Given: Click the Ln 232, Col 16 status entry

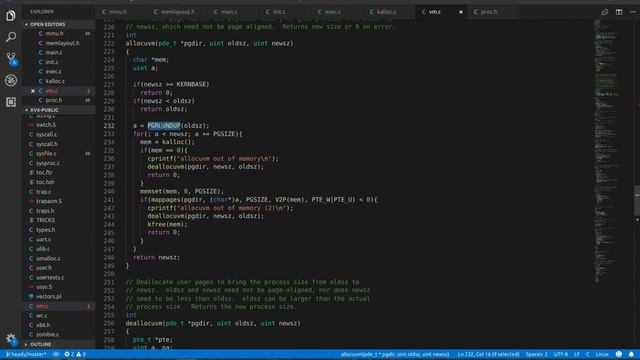Looking at the screenshot, I should tap(488, 354).
